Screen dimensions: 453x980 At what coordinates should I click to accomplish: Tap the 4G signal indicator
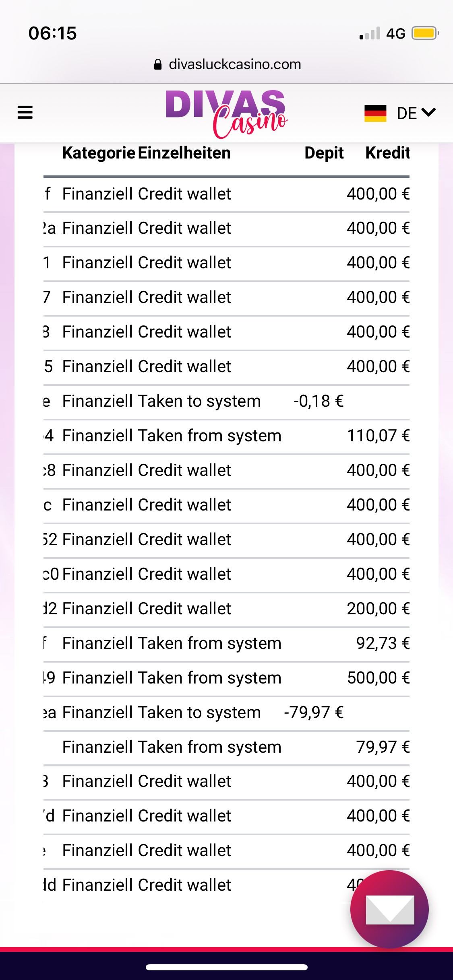395,33
